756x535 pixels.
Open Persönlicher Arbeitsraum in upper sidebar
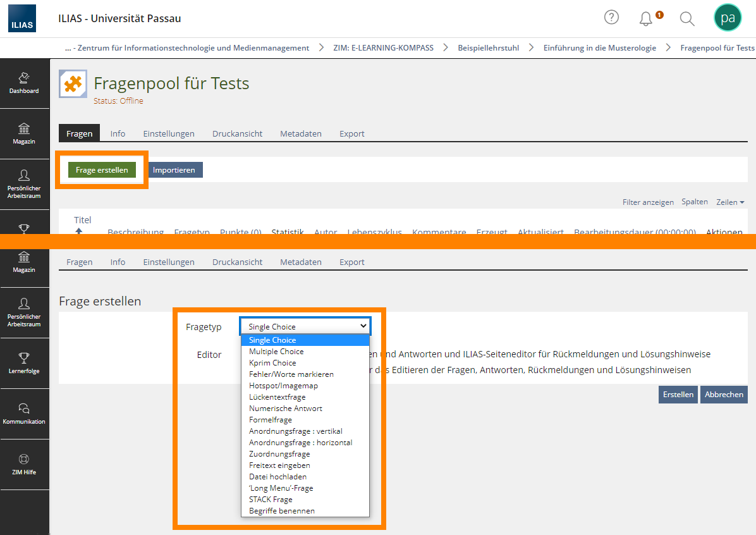(x=24, y=185)
